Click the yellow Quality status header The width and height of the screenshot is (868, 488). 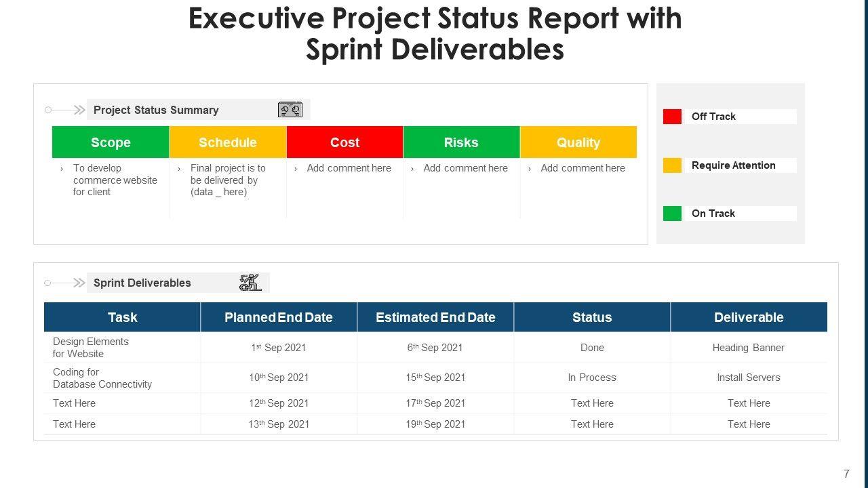click(x=578, y=142)
